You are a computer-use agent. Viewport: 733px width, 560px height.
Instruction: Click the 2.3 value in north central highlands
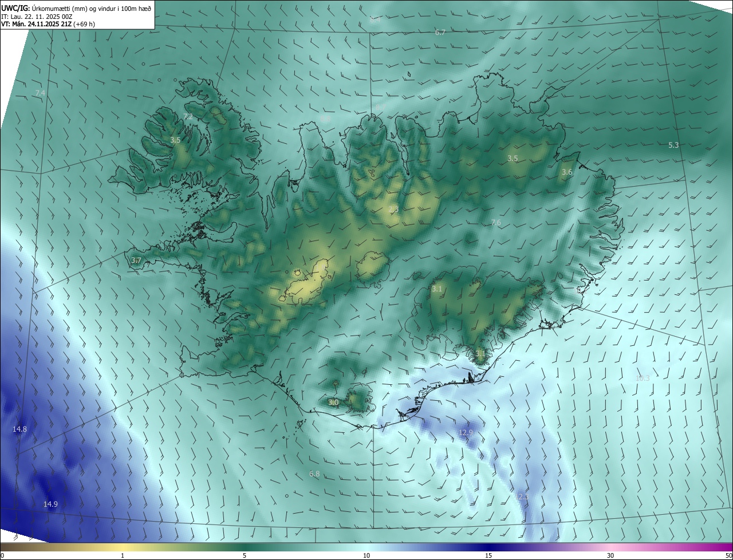(x=393, y=210)
